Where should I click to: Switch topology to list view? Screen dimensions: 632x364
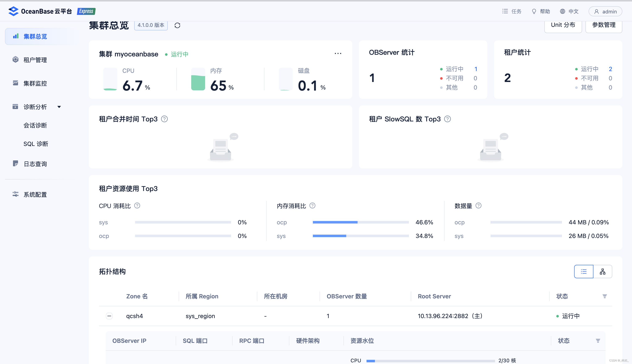(x=584, y=272)
